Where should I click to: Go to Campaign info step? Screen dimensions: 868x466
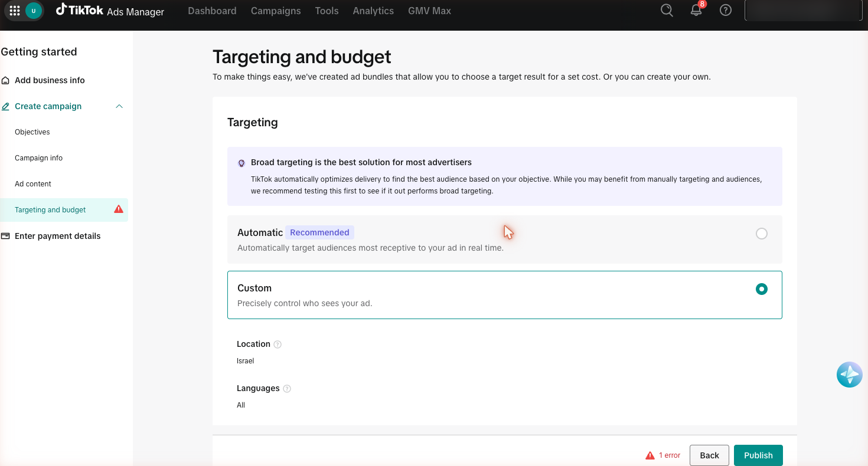(38, 158)
